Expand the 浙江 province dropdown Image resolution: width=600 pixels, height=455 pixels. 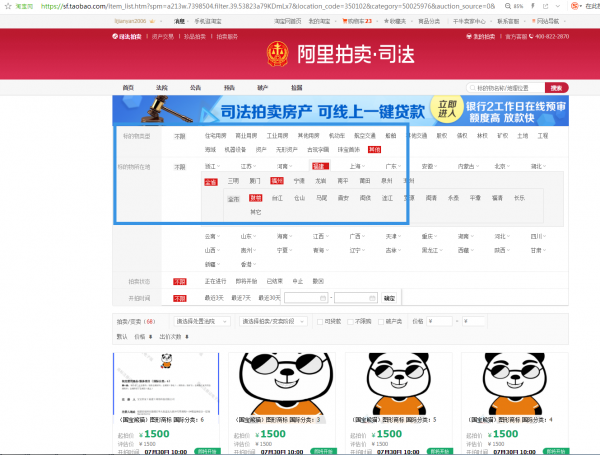coord(213,165)
